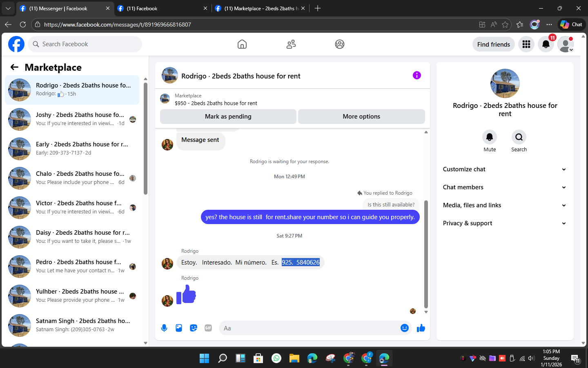The width and height of the screenshot is (588, 368).
Task: Open the Victor conversation
Action: (72, 208)
